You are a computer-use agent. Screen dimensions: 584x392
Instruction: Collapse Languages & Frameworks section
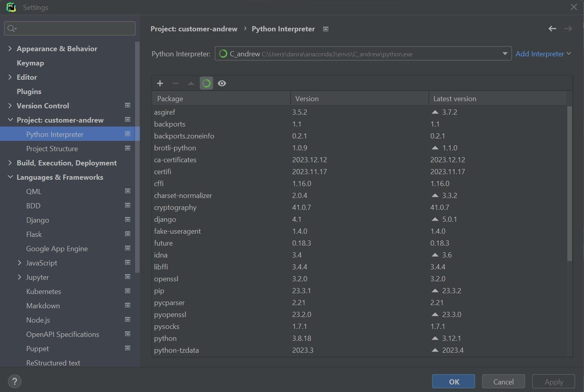[10, 177]
